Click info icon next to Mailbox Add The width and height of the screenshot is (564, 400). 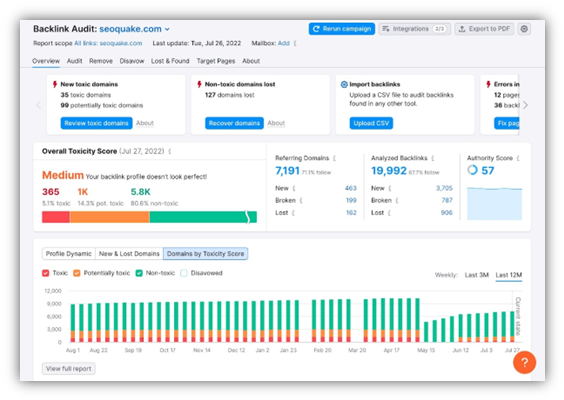pos(295,43)
